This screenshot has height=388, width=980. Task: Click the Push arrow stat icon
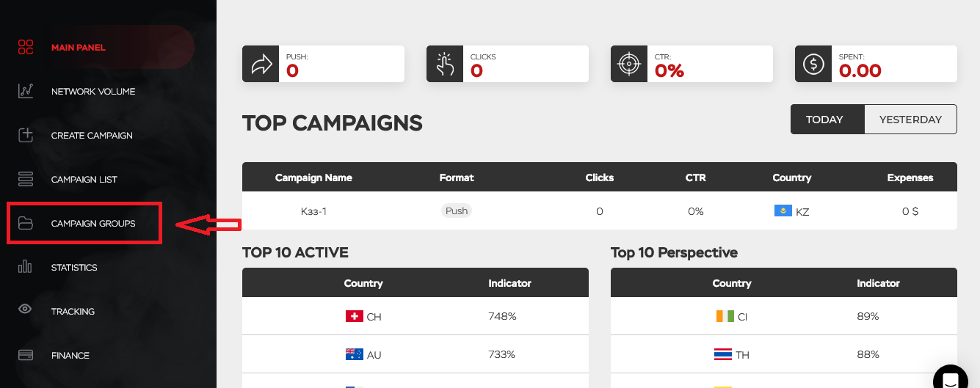tap(261, 64)
